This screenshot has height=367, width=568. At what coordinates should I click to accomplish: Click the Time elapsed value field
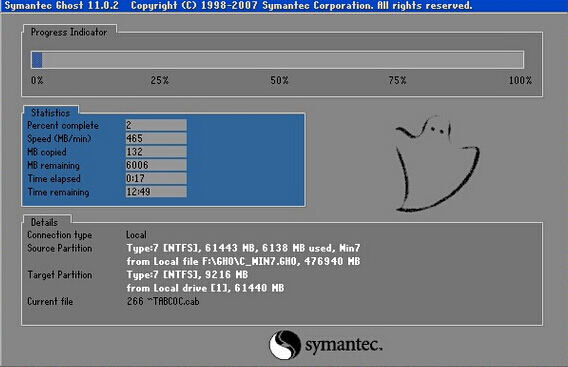(x=156, y=178)
